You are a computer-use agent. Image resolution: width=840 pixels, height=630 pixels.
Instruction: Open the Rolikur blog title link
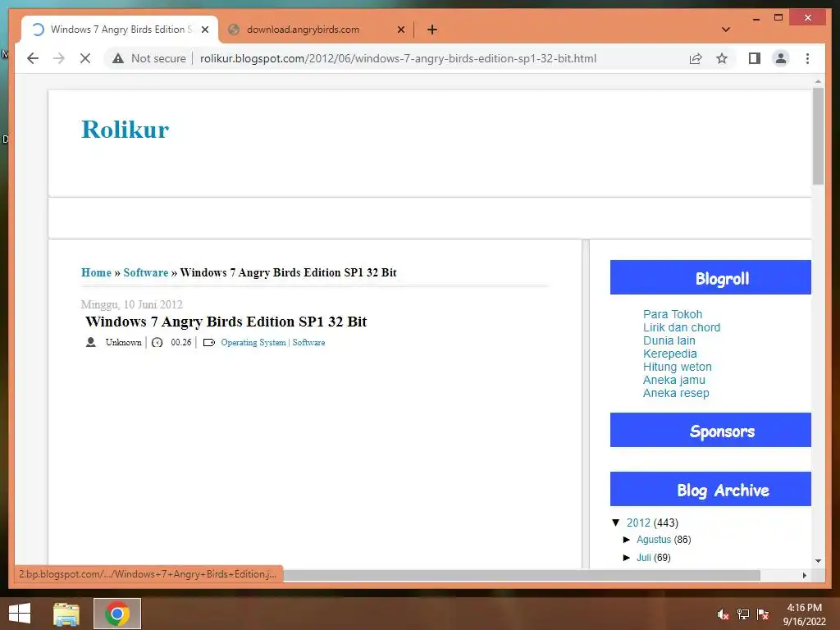click(x=125, y=129)
